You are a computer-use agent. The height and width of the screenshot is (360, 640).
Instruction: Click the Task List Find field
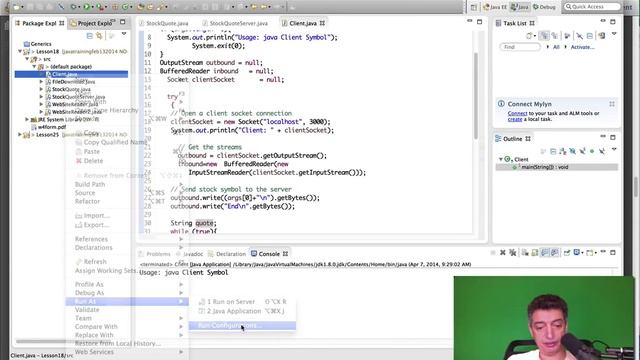click(520, 47)
